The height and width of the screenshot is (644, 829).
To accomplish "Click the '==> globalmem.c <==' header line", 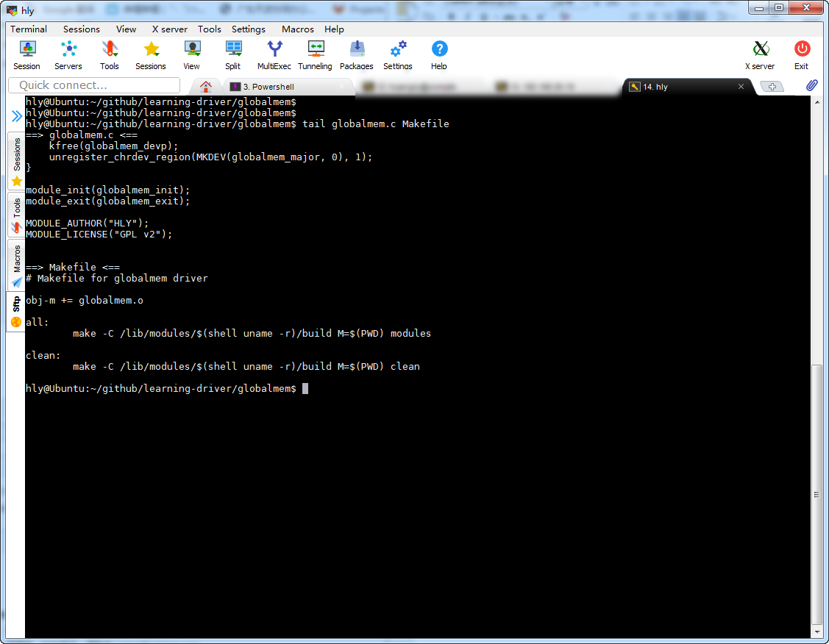I will tap(82, 135).
